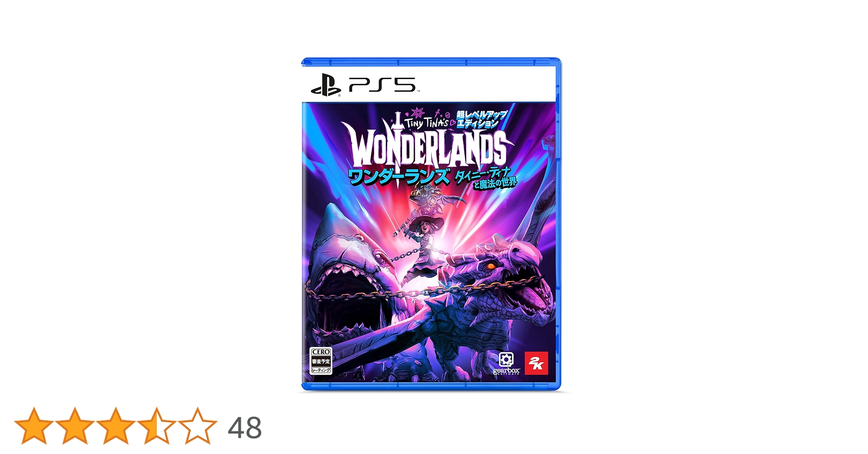
Task: Open the 48 reviews count
Action: (x=245, y=428)
